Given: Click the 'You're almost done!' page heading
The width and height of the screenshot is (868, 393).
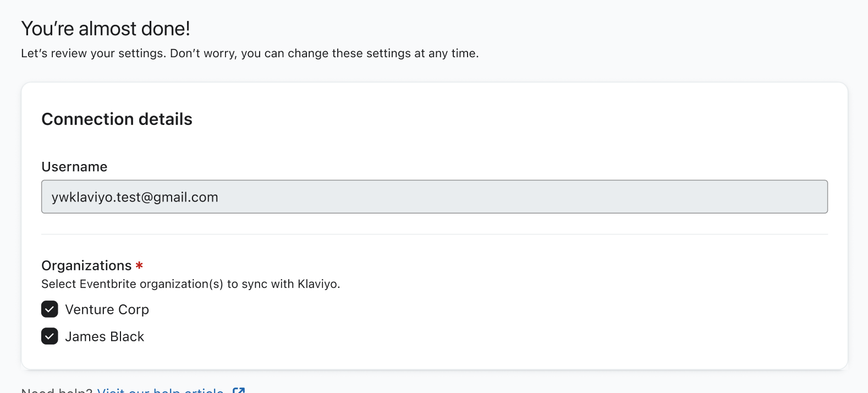Looking at the screenshot, I should pos(106,29).
